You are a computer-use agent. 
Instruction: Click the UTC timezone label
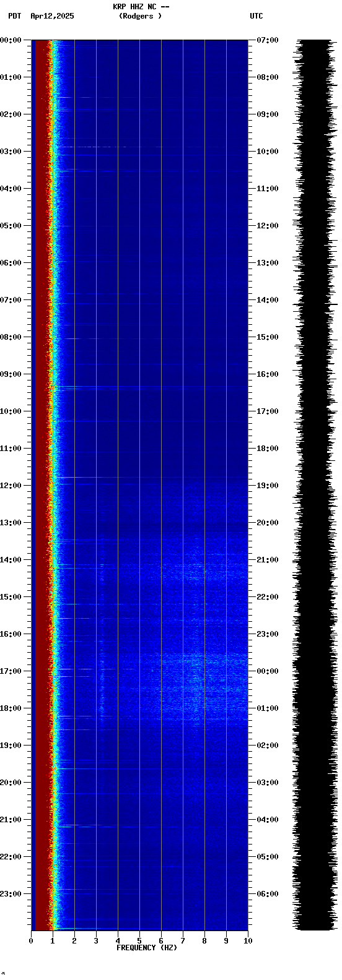[256, 16]
